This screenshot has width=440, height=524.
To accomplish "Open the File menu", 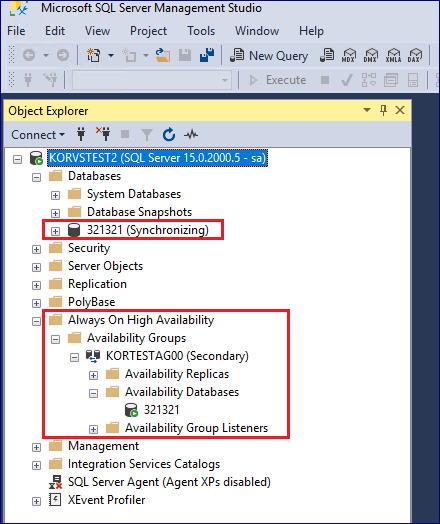I will point(16,31).
